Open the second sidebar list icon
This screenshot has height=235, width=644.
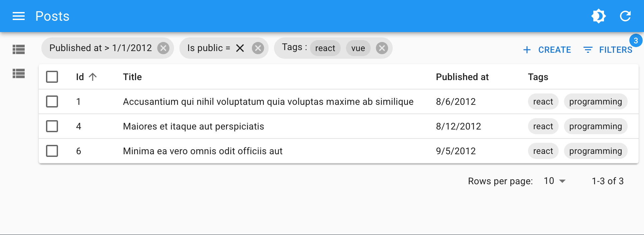[x=19, y=73]
